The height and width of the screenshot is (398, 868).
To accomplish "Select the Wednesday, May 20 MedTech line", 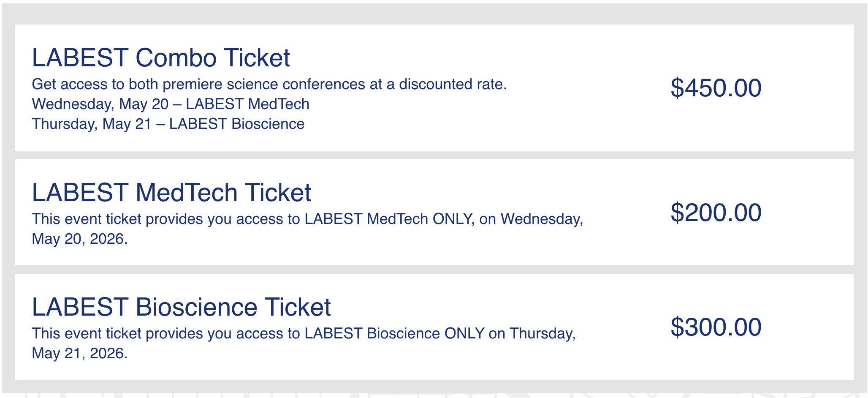I will coord(171,104).
